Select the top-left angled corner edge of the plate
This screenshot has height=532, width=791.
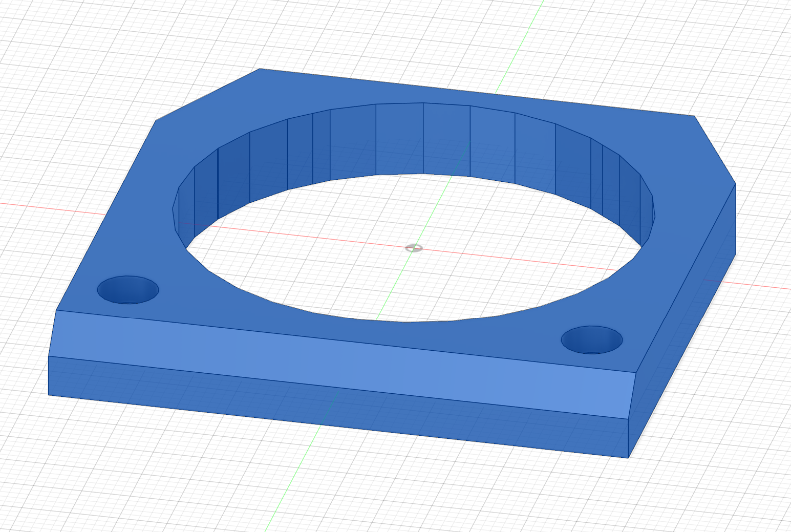click(x=207, y=95)
